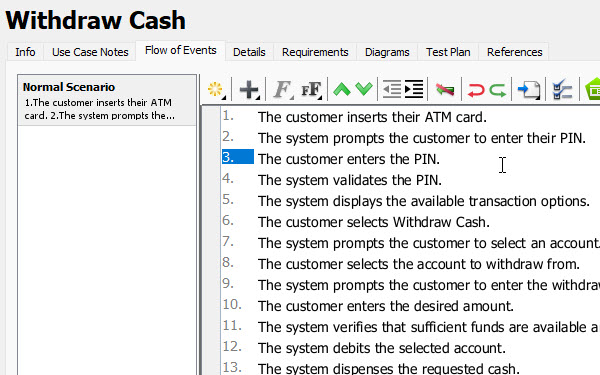Click the highlighted step number 3
Screen dimensions: 600x375
238,157
